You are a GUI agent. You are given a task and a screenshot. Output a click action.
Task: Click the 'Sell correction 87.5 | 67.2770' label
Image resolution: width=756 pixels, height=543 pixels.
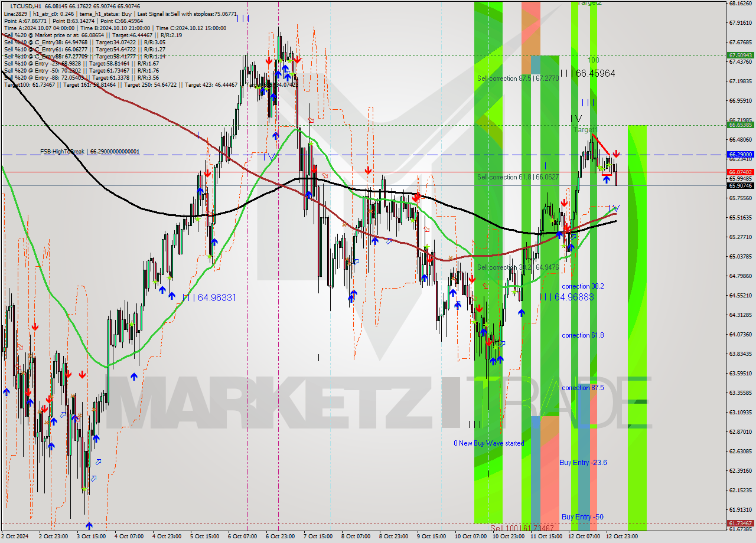pyautogui.click(x=518, y=78)
